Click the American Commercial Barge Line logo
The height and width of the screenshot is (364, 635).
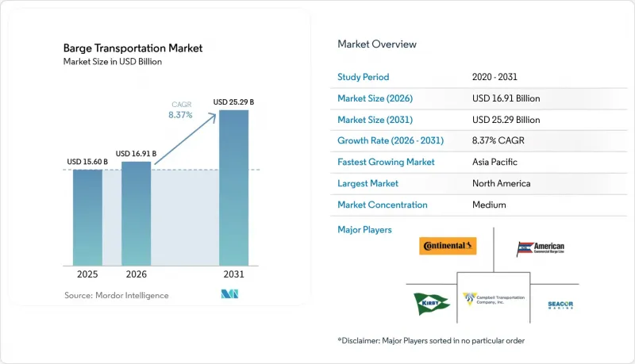pyautogui.click(x=541, y=249)
